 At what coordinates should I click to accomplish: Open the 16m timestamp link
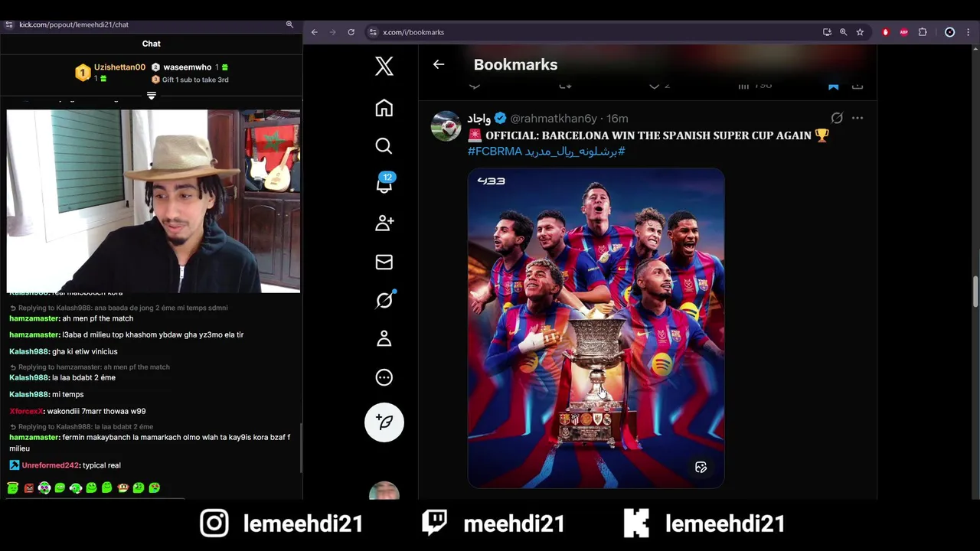click(x=617, y=119)
